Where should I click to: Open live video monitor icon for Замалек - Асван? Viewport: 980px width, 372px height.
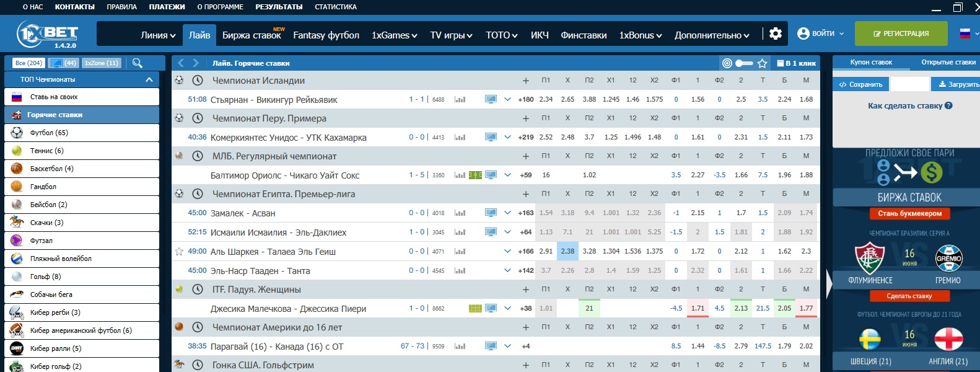tap(491, 213)
